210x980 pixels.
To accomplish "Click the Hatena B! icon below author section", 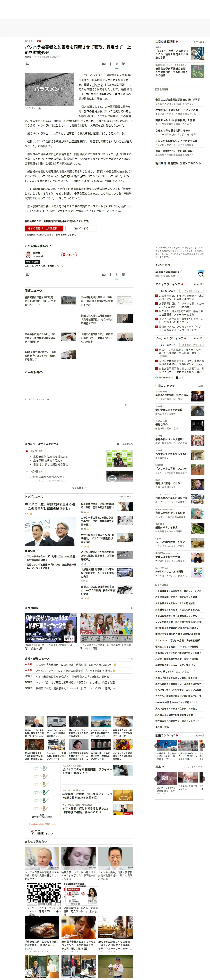I will 123,275.
